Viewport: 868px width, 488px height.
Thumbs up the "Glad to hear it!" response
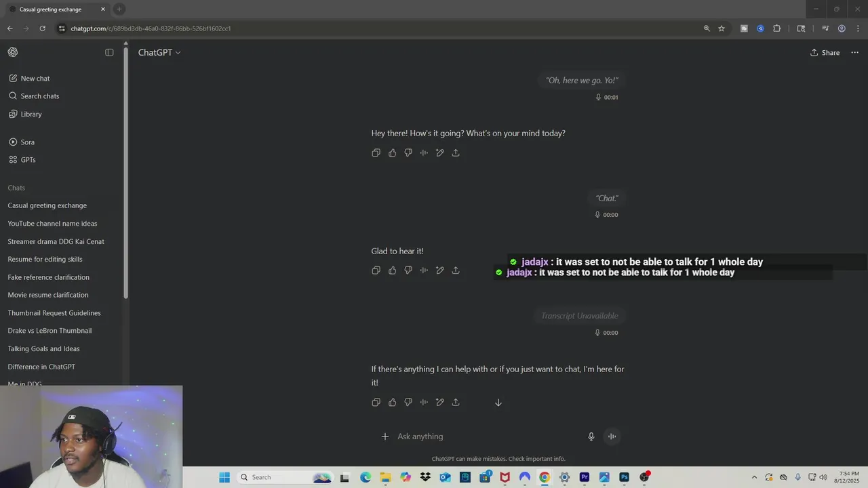click(392, 270)
